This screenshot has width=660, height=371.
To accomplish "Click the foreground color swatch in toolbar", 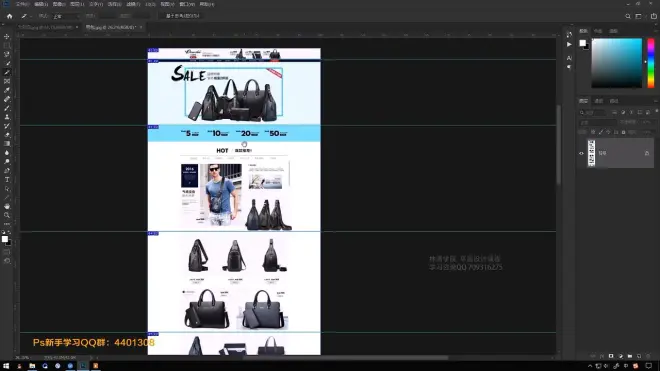I will click(5, 239).
